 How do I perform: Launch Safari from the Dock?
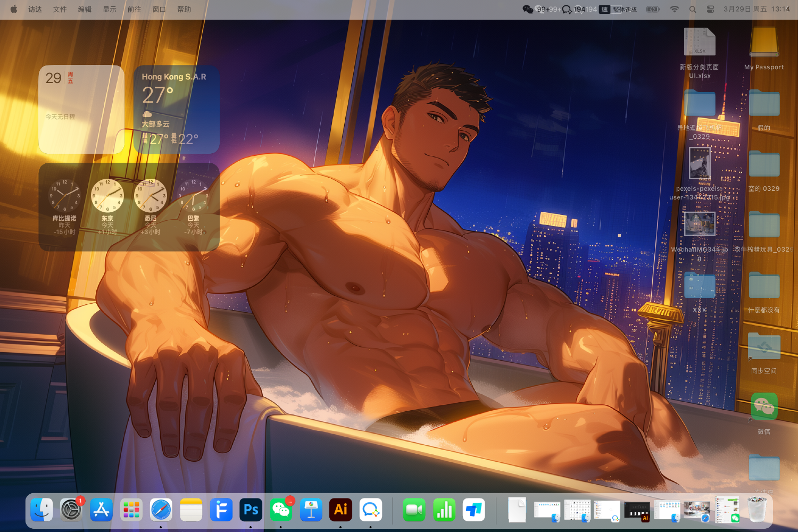tap(161, 510)
